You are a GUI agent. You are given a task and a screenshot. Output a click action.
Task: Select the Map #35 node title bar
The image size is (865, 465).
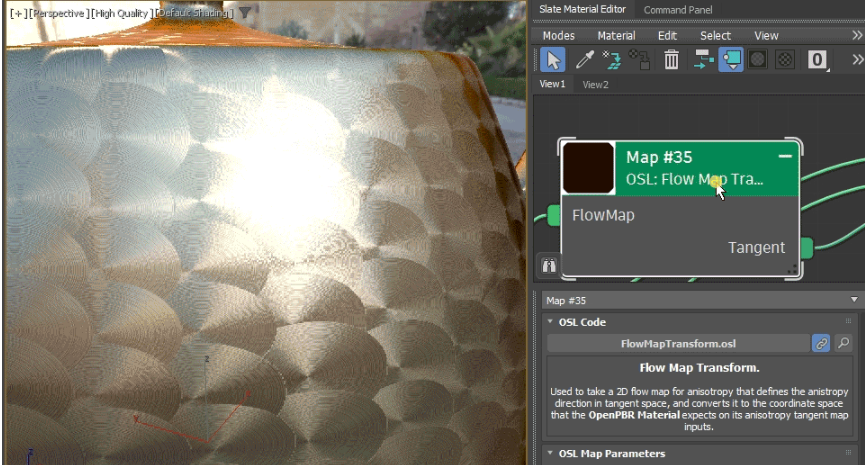click(707, 168)
